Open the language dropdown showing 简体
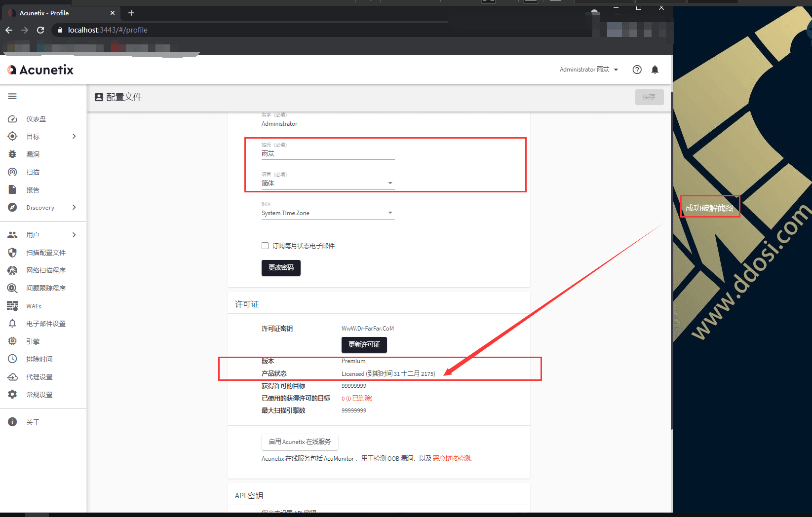The height and width of the screenshot is (517, 812). coord(328,183)
